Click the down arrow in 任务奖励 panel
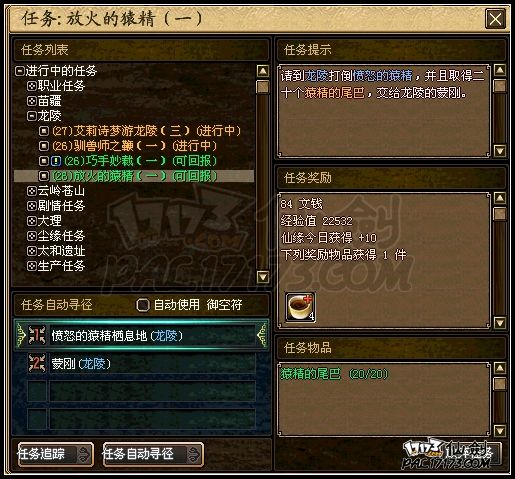The height and width of the screenshot is (479, 515). coord(500,322)
